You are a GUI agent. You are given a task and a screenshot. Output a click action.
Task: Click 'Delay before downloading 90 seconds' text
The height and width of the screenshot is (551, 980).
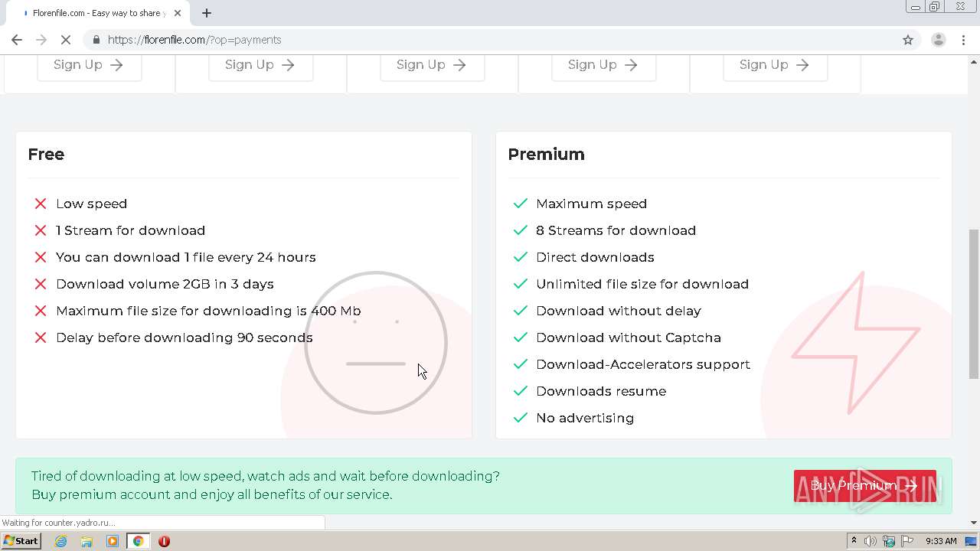(184, 337)
